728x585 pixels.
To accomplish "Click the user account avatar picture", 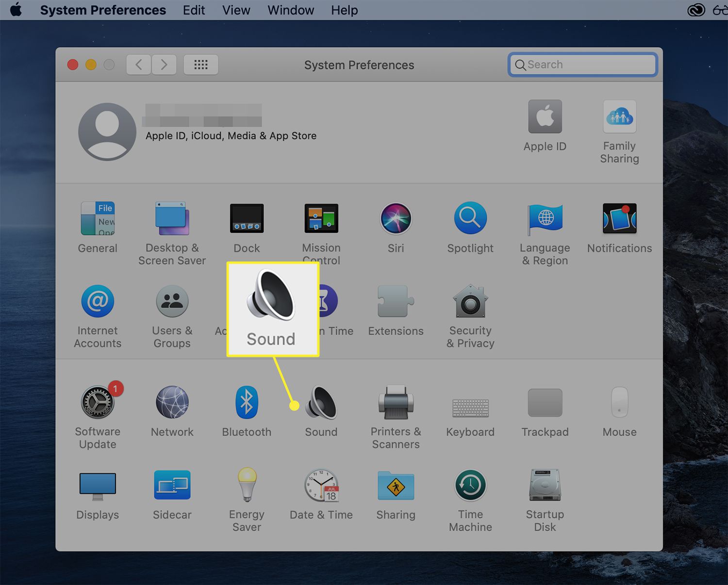I will [x=107, y=132].
